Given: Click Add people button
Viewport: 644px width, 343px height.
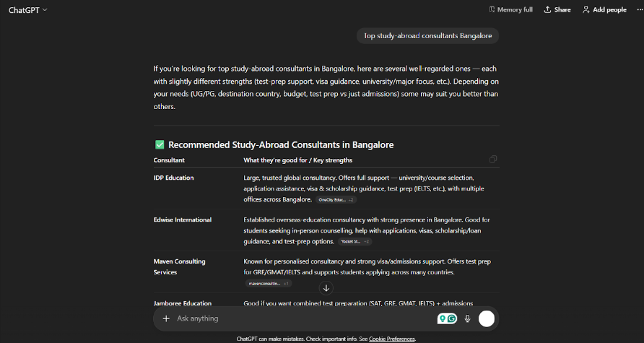Looking at the screenshot, I should 604,9.
